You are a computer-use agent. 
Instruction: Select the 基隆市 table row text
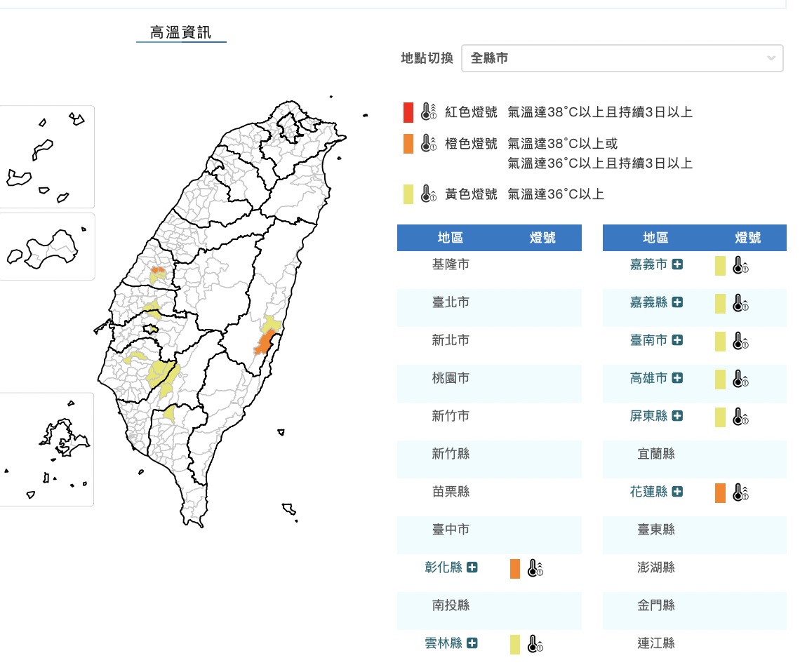451,264
